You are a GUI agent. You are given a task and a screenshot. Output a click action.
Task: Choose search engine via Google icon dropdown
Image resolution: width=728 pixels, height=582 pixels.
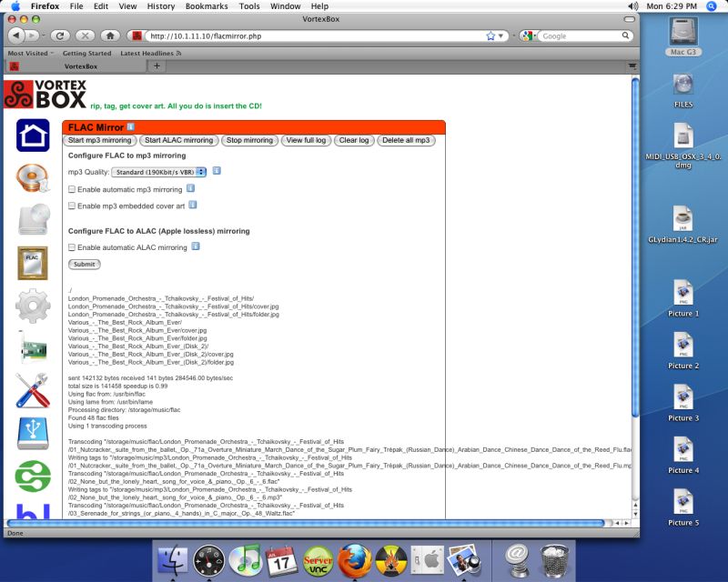(528, 35)
